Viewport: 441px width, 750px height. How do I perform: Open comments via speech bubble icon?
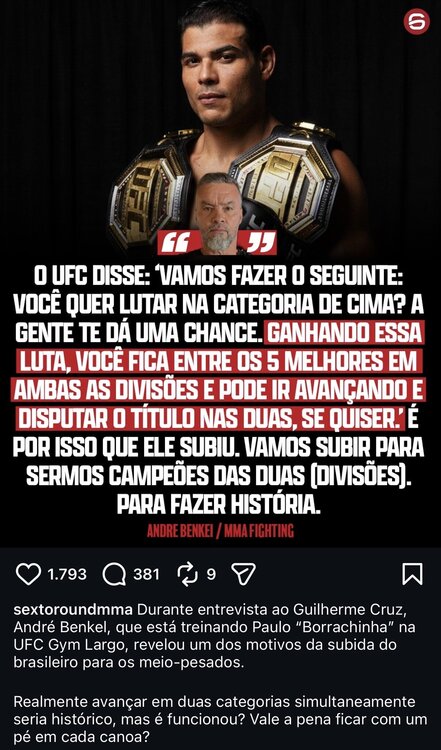tap(114, 574)
